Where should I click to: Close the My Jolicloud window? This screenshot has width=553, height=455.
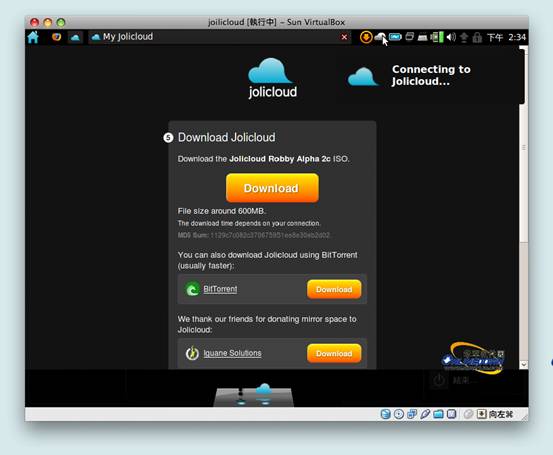pyautogui.click(x=344, y=37)
